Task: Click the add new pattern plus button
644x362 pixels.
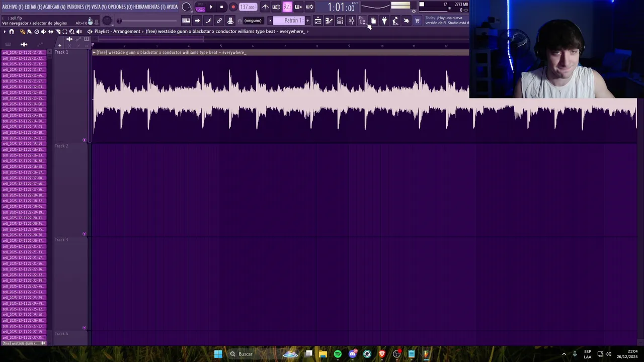Action: [x=307, y=21]
